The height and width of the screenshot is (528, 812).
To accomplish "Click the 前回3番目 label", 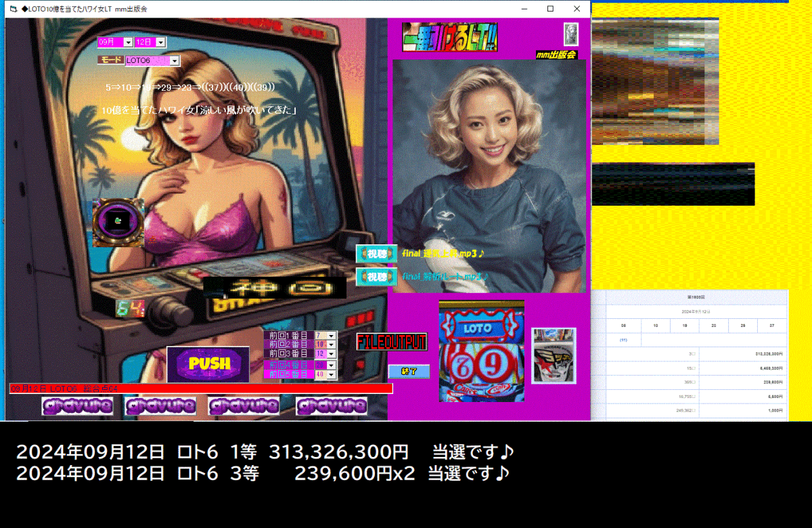I will [x=288, y=353].
